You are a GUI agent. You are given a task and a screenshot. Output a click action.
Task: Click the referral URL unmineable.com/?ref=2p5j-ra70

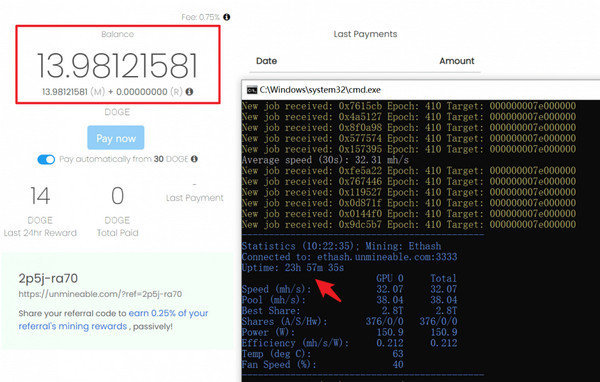tap(100, 294)
